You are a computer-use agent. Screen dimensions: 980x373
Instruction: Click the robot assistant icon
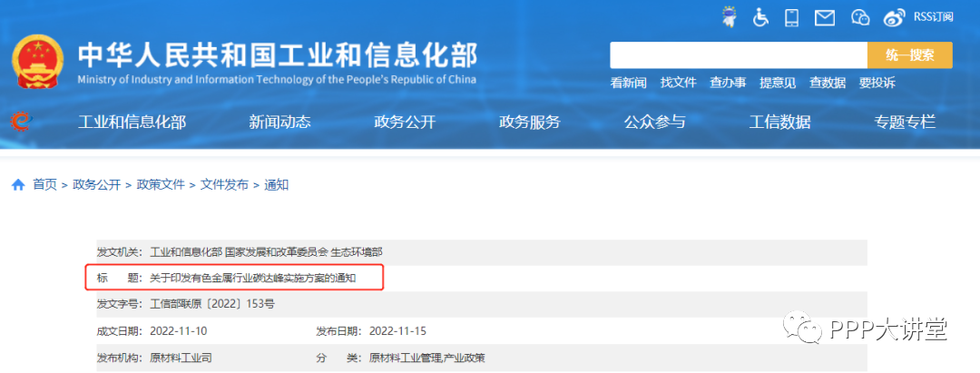(729, 16)
